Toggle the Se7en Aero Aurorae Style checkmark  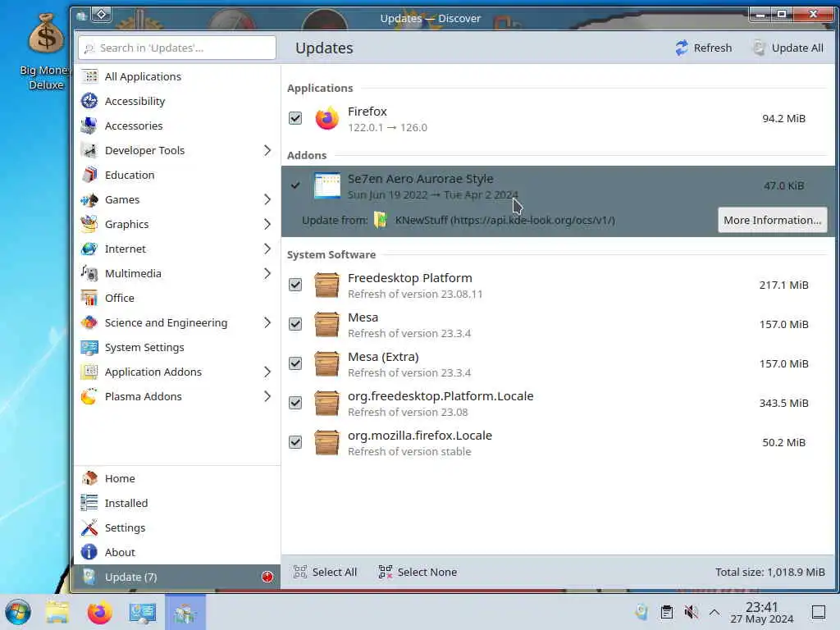point(295,185)
